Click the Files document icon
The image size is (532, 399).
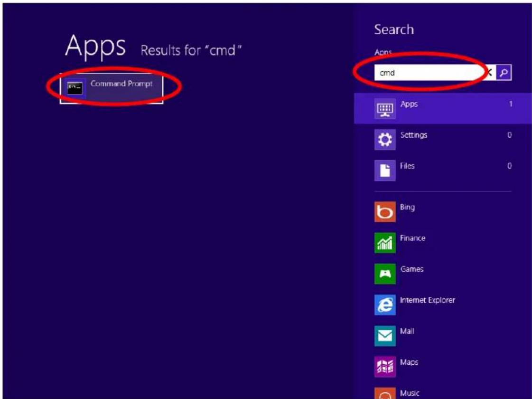point(385,171)
